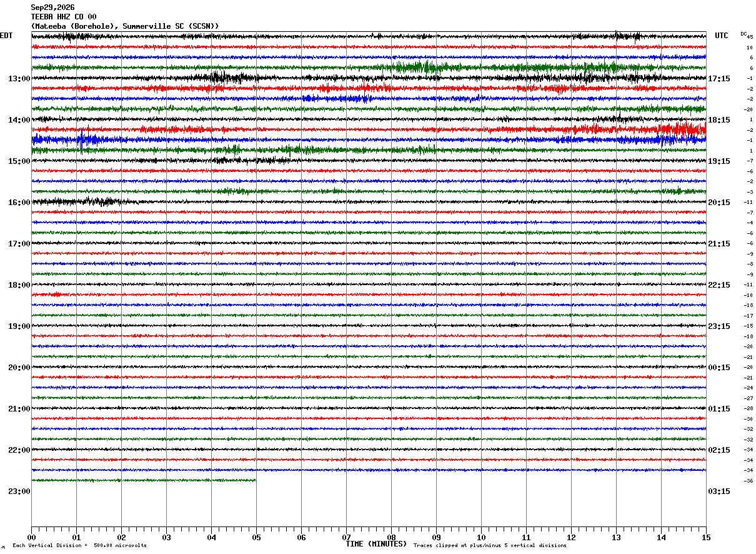This screenshot has height=554, width=756.
Task: Click the EDT column header
Action: coord(6,36)
